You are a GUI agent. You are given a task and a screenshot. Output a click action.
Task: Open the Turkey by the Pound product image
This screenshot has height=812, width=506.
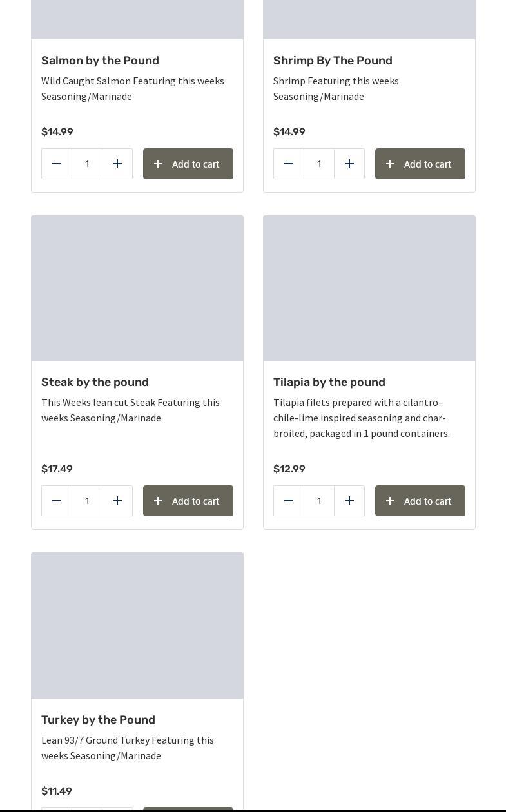tap(137, 625)
